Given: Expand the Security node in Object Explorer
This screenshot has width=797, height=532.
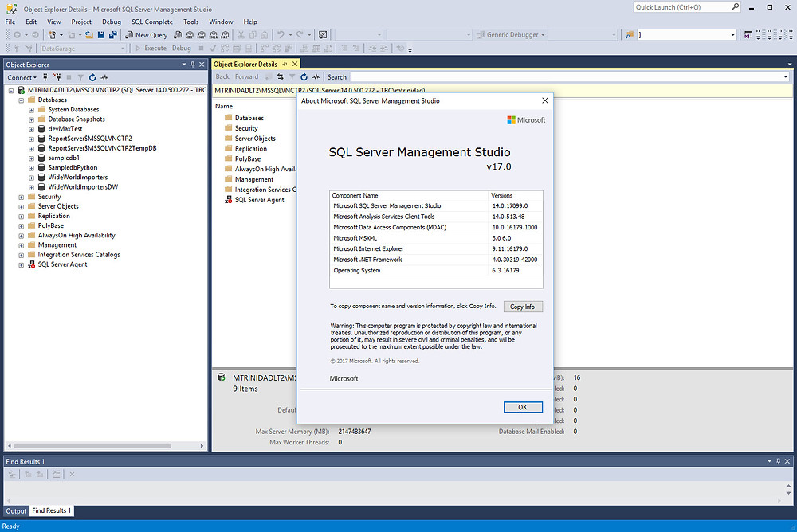Looking at the screenshot, I should 22,198.
